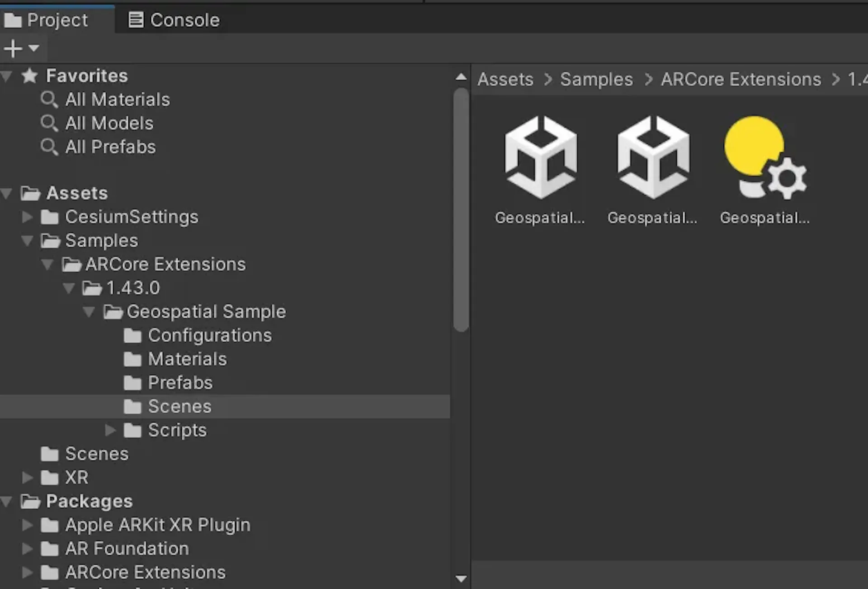Viewport: 868px width, 589px height.
Task: Select the Configurations folder
Action: point(210,335)
